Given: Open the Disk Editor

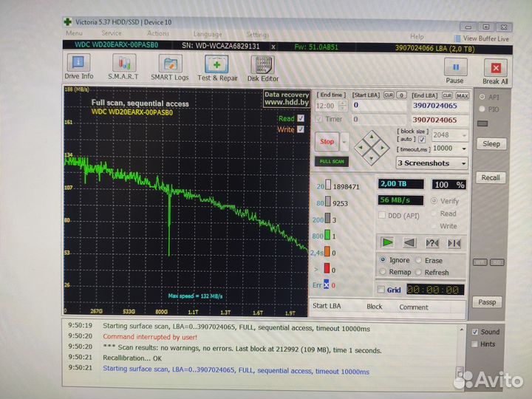Looking at the screenshot, I should click(263, 67).
